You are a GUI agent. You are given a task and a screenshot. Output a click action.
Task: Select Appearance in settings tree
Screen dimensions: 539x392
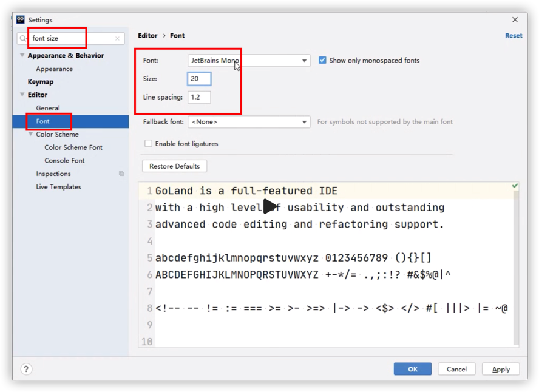54,69
